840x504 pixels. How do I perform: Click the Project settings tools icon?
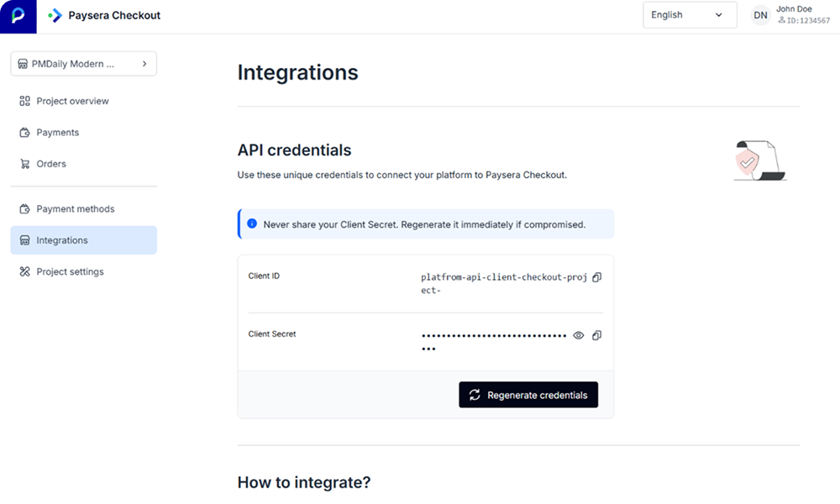click(24, 271)
